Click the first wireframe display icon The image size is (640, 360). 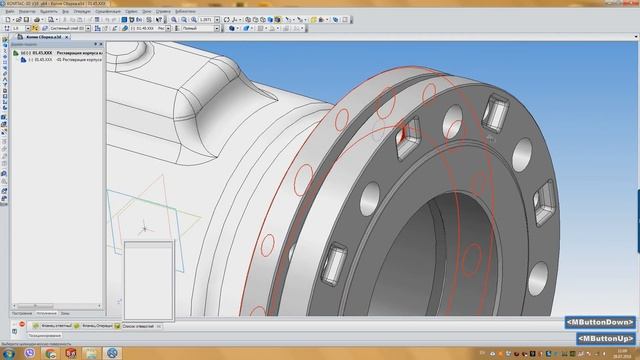tap(248, 20)
